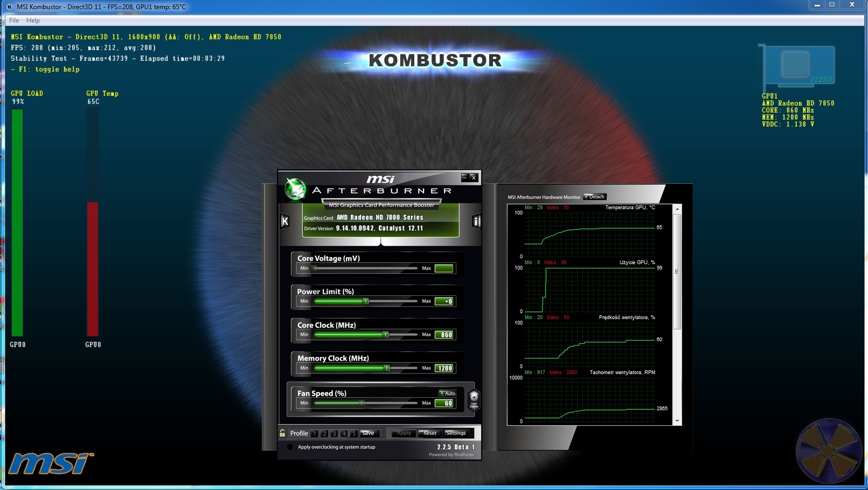This screenshot has width=868, height=490.
Task: Click the KOMBUSTOR title banner
Action: point(435,60)
